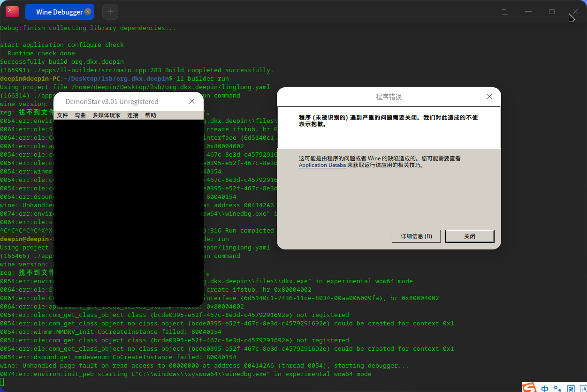587x392 pixels.
Task: Open the terminal hamburger menu
Action: click(x=505, y=12)
